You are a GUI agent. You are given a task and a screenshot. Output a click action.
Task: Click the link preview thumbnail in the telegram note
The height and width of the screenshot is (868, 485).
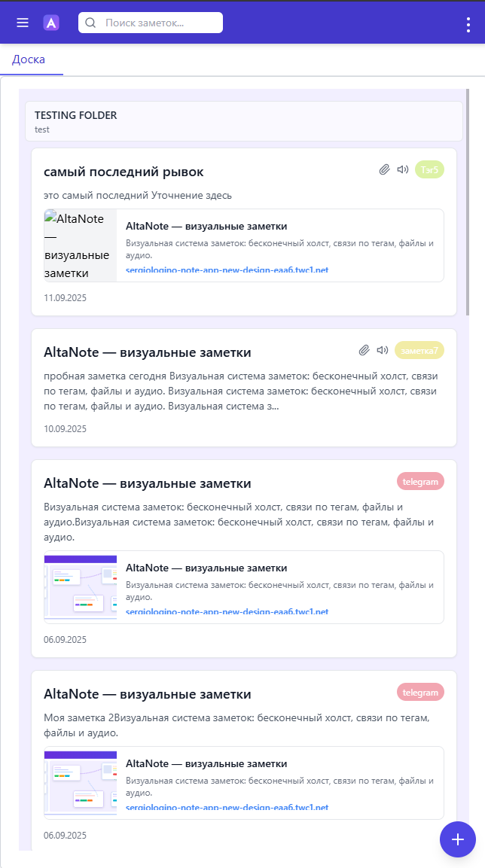click(81, 587)
